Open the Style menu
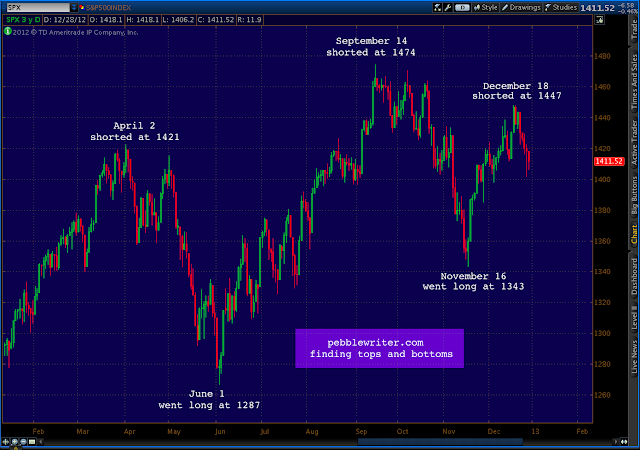640x450 pixels. 485,7
